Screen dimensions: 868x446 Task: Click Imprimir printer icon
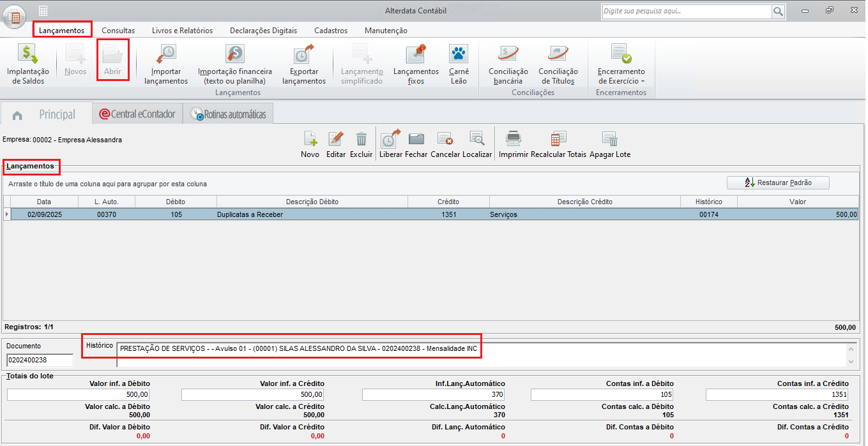pos(514,140)
